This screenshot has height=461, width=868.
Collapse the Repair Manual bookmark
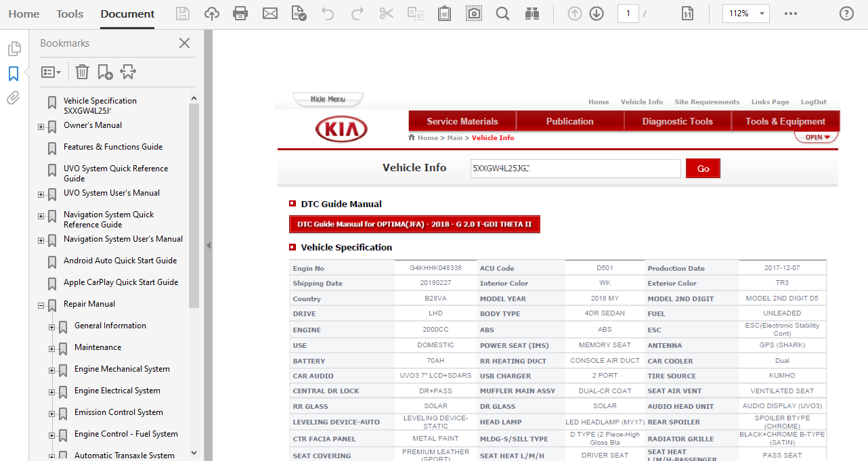[x=42, y=305]
